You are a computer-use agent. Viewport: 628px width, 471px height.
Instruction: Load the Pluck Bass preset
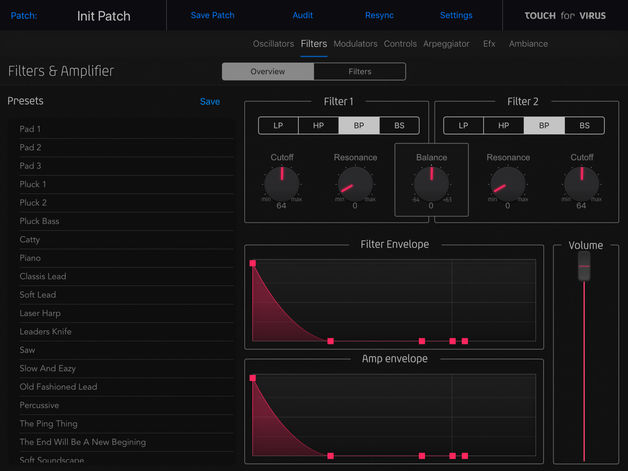click(x=125, y=221)
